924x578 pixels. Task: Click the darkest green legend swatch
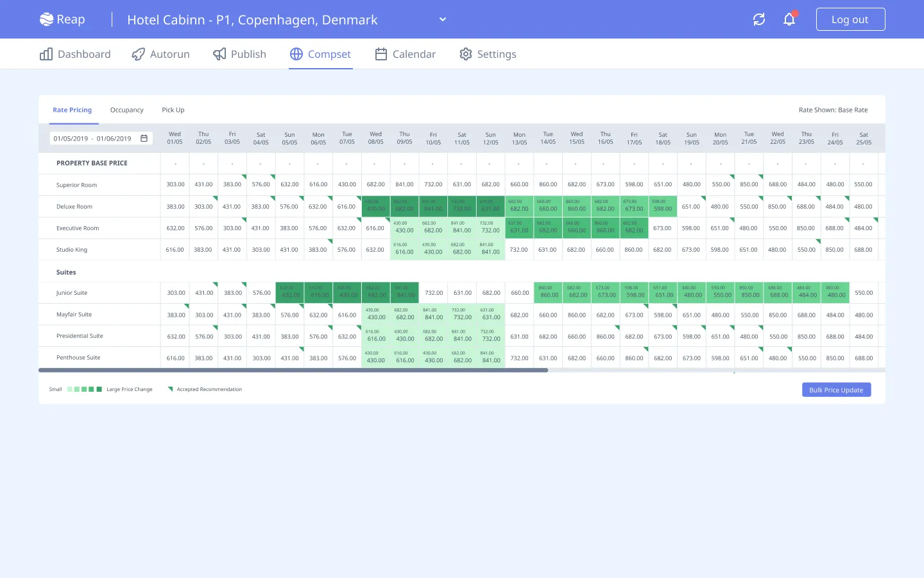(x=99, y=389)
